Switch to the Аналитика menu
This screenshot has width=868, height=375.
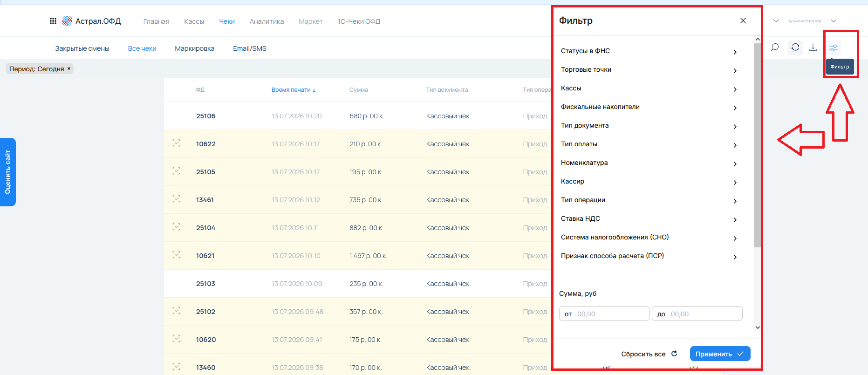coord(267,21)
